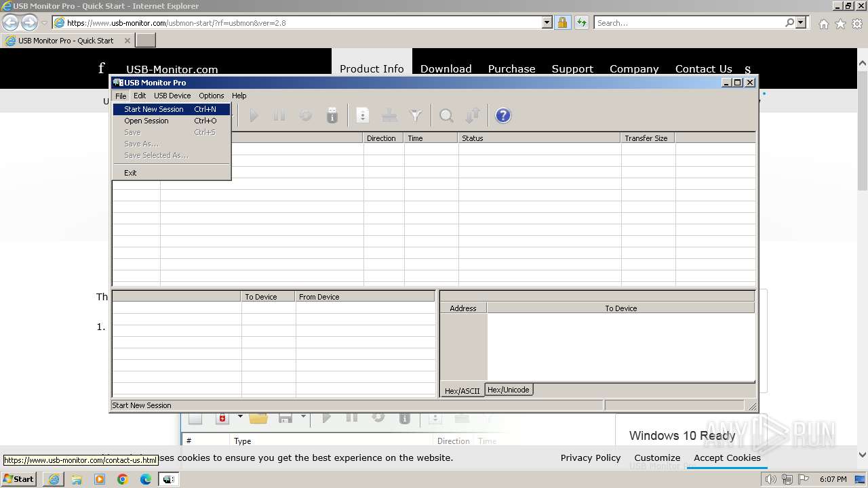This screenshot has height=488, width=868.
Task: Click the volume speaker tray icon
Action: [x=771, y=479]
